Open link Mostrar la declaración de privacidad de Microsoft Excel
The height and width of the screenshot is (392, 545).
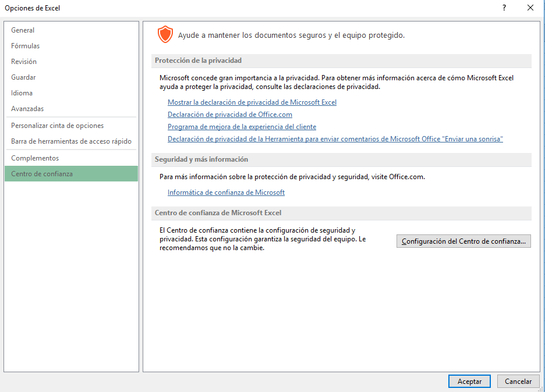point(252,102)
